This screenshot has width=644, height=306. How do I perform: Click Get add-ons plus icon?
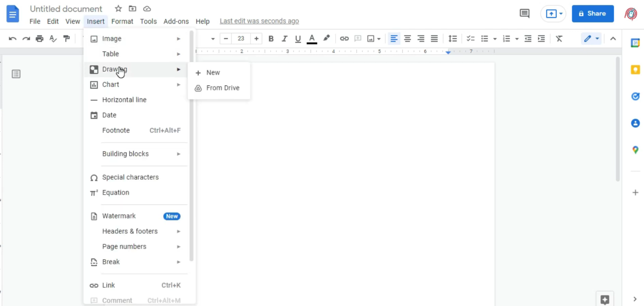(635, 193)
